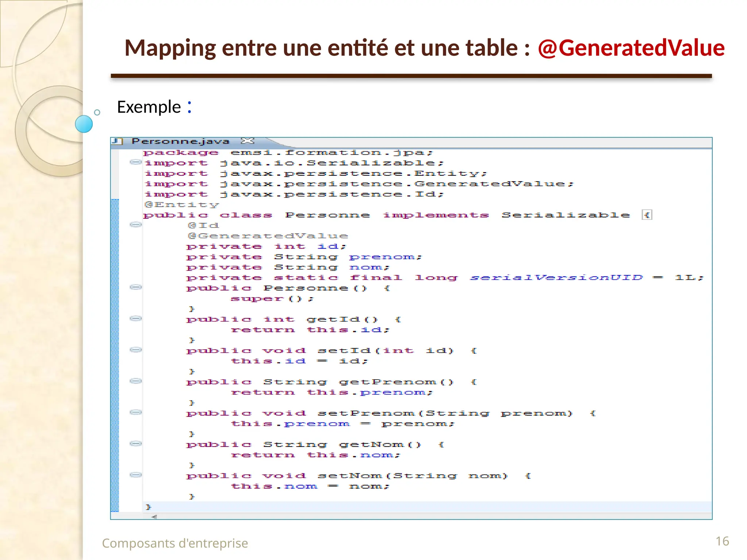Collapse the getId() method fold marker
The height and width of the screenshot is (560, 747).
pyautogui.click(x=136, y=319)
